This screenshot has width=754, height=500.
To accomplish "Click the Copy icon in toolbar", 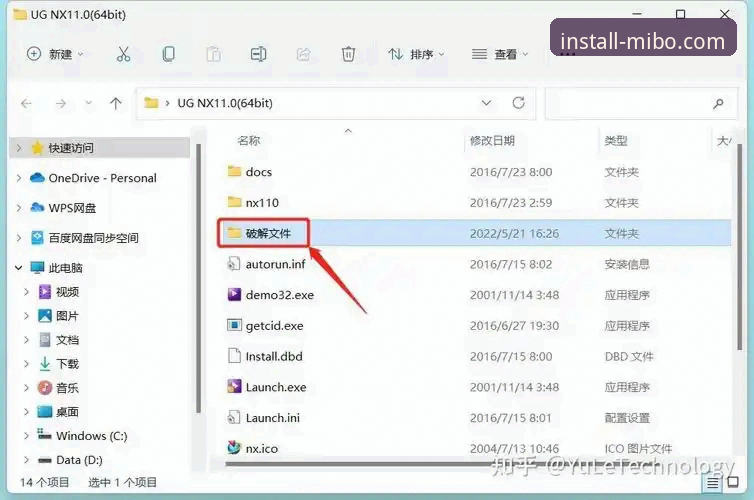I will click(x=168, y=54).
